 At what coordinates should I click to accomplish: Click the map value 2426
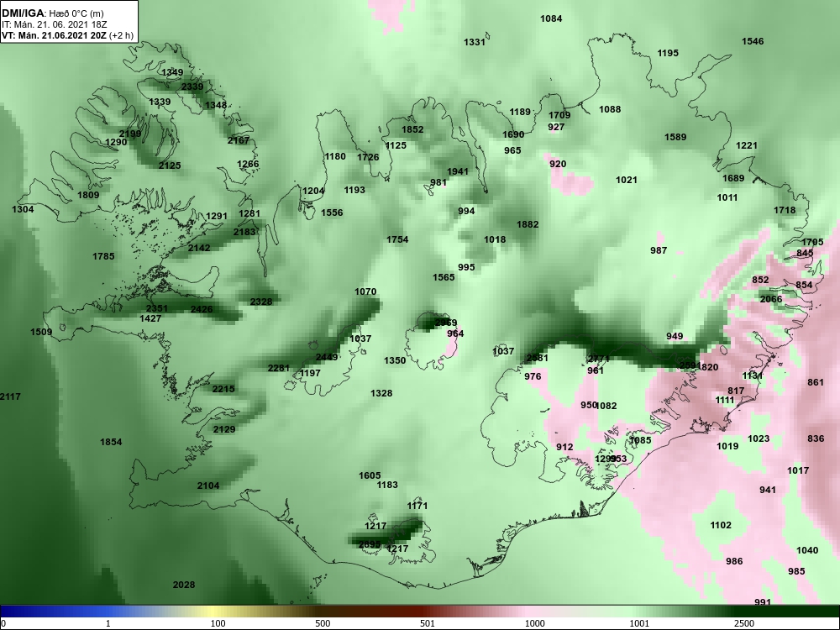[x=202, y=310]
